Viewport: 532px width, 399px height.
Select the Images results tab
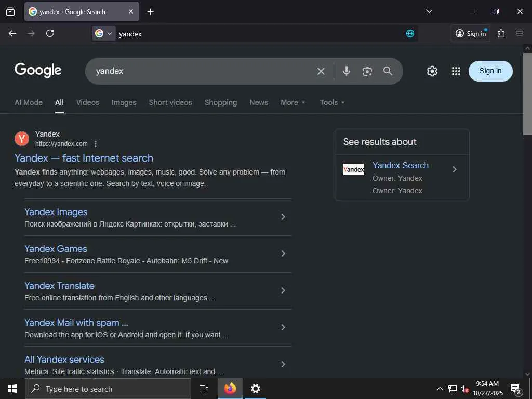(x=124, y=102)
